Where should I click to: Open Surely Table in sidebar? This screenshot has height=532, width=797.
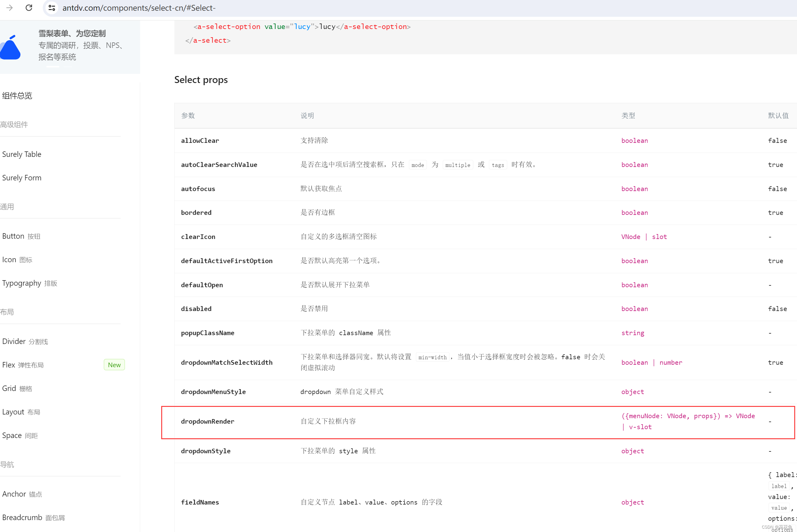click(22, 154)
